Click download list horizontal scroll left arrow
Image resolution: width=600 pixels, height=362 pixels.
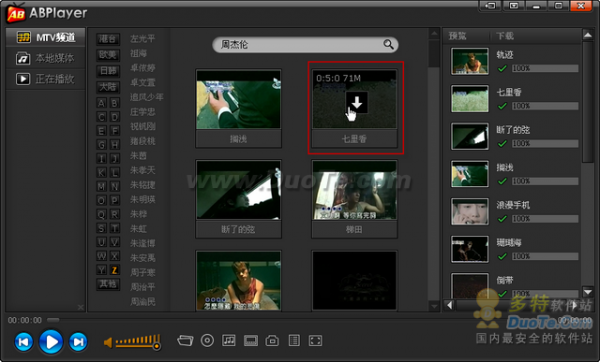pyautogui.click(x=450, y=305)
